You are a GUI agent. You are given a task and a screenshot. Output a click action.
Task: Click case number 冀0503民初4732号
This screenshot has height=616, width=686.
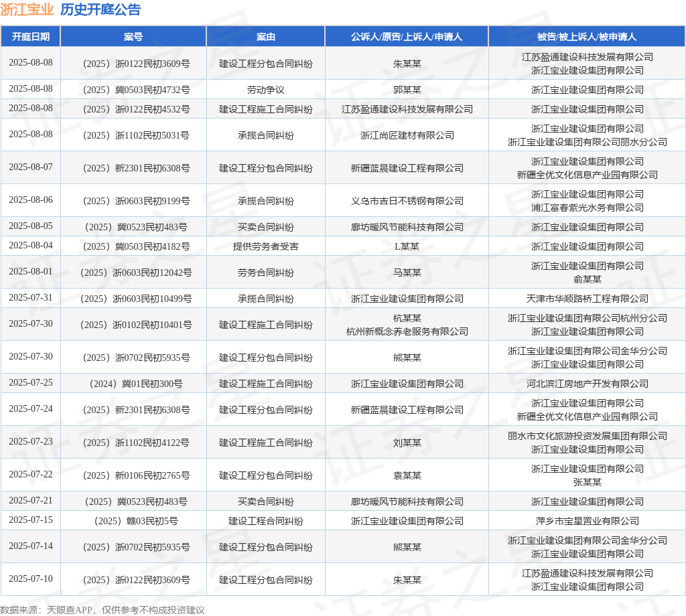pyautogui.click(x=137, y=90)
